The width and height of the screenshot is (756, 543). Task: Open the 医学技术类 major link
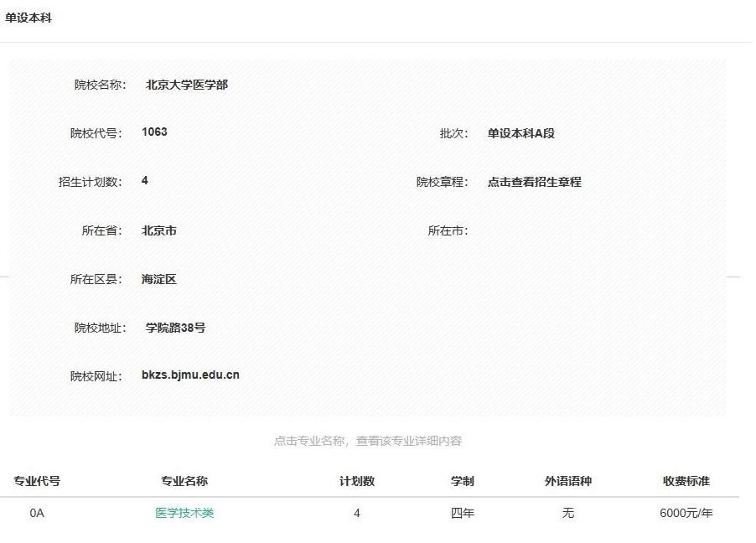[x=184, y=513]
